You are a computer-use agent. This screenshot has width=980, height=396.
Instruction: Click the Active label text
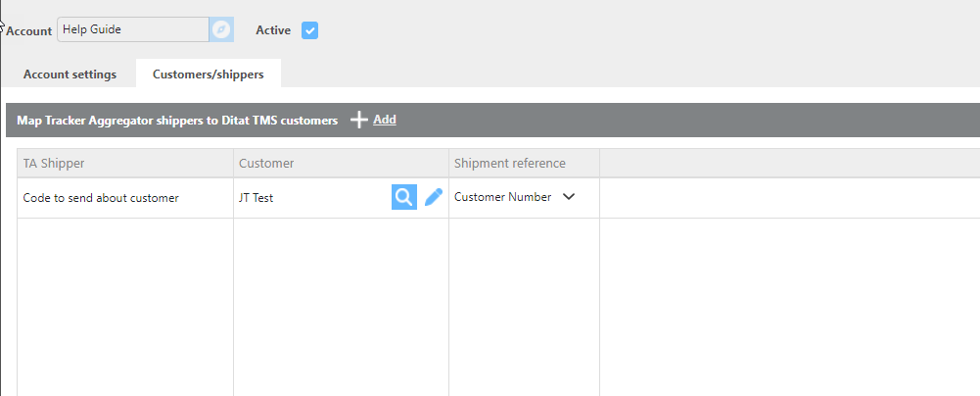(273, 30)
